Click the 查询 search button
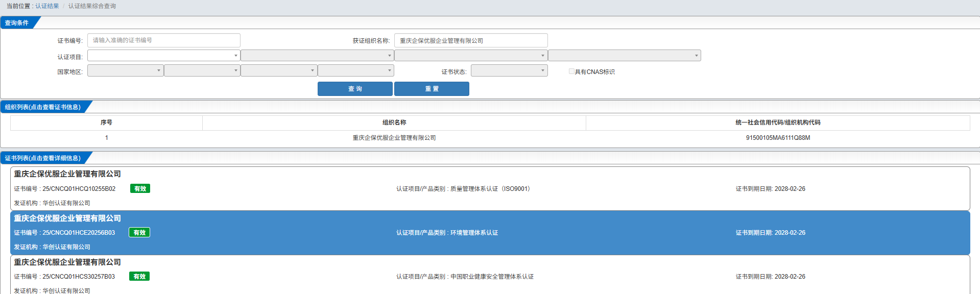The image size is (980, 294). click(355, 89)
